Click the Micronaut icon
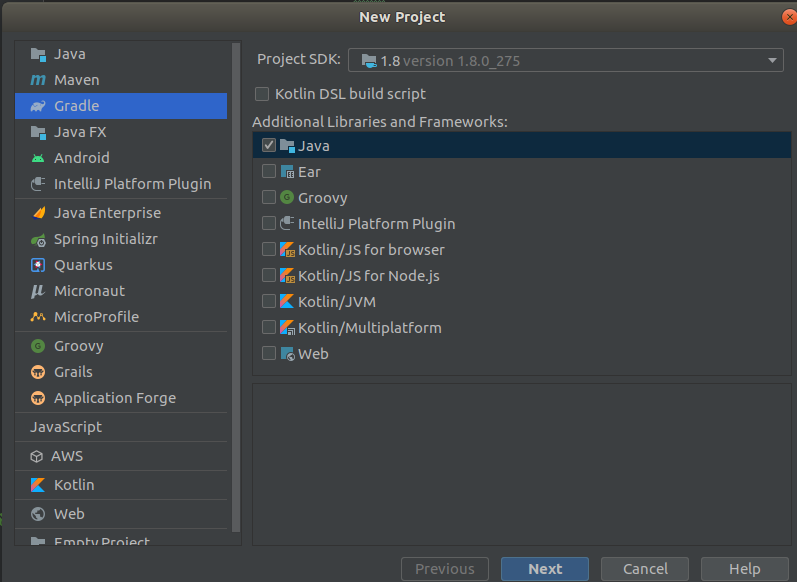Screen dimensions: 797x582 point(38,291)
